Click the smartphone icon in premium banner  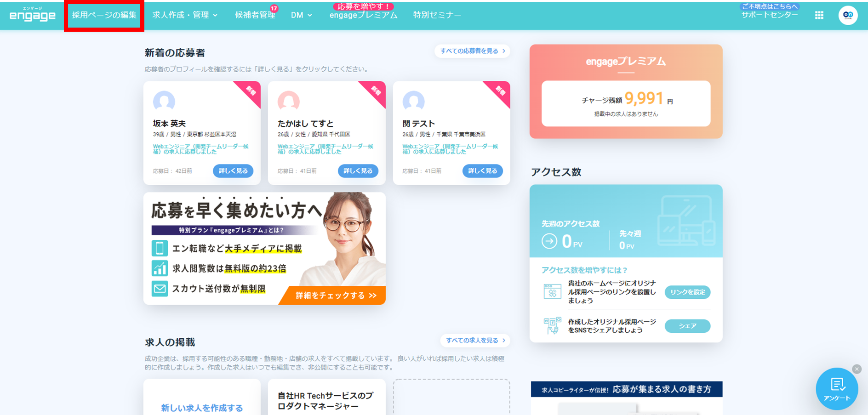click(160, 248)
